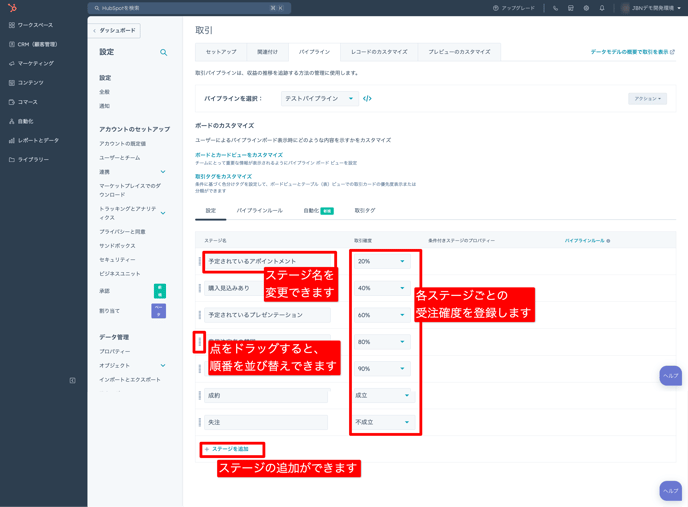This screenshot has width=688, height=507.
Task: Click the アップグレード button in top bar
Action: 514,8
